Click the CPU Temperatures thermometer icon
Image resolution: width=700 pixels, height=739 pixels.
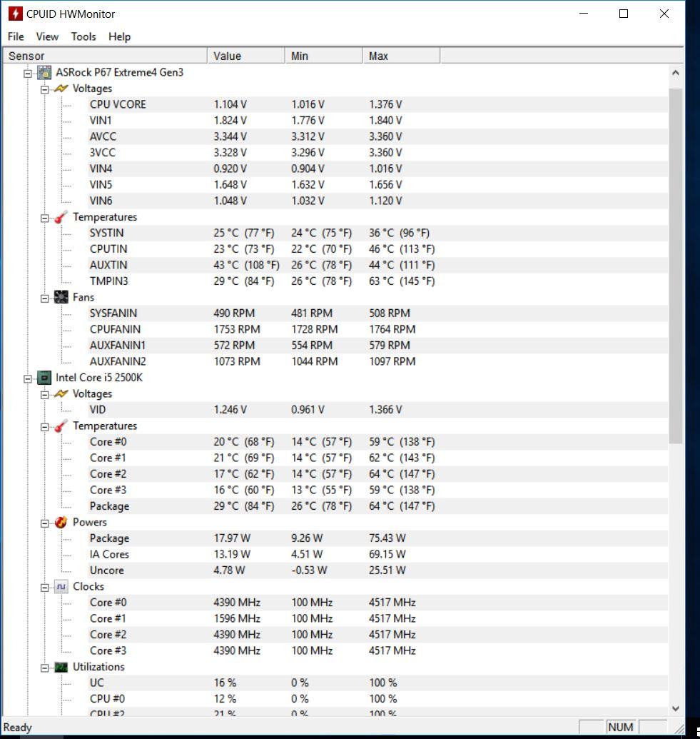[x=61, y=426]
